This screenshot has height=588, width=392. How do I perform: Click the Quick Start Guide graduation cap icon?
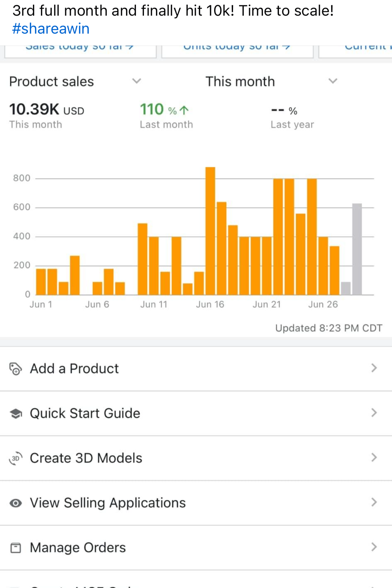pyautogui.click(x=16, y=414)
